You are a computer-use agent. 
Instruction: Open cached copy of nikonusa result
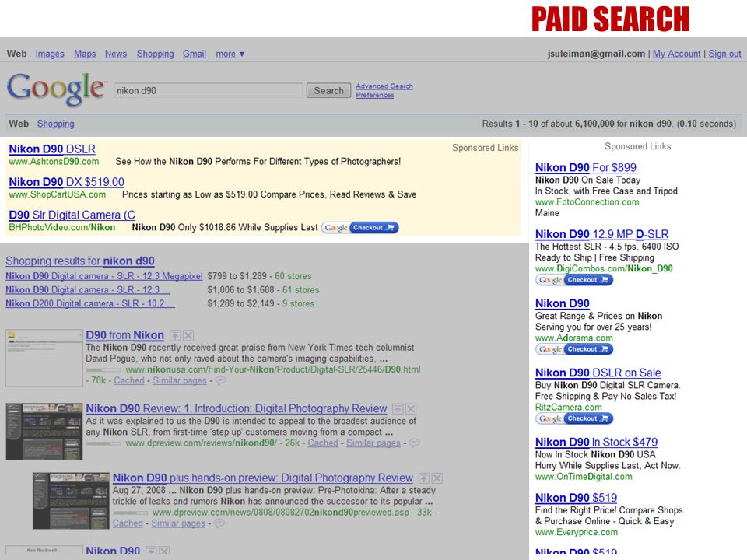(x=129, y=380)
